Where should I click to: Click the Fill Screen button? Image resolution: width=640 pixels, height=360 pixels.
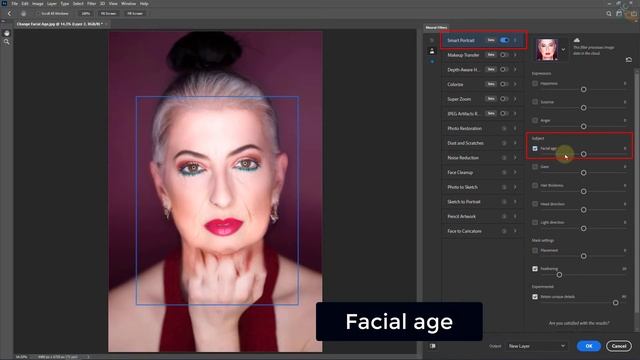pos(135,13)
